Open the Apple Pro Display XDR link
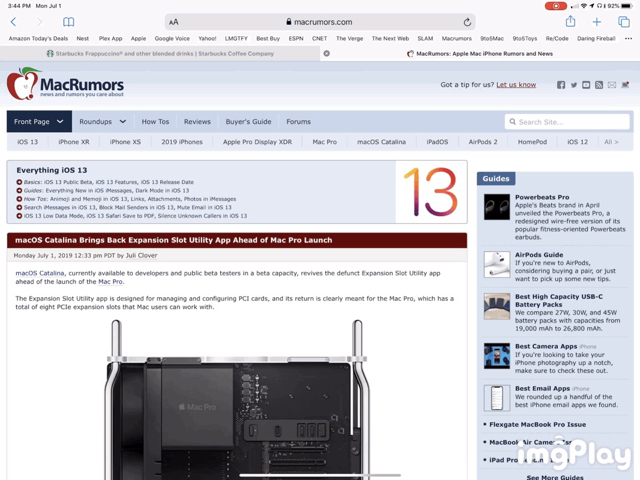 [x=257, y=142]
